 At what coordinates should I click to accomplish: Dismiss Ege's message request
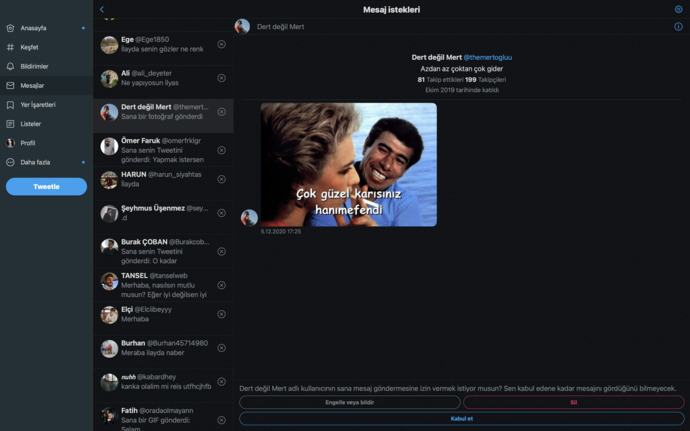tap(222, 44)
